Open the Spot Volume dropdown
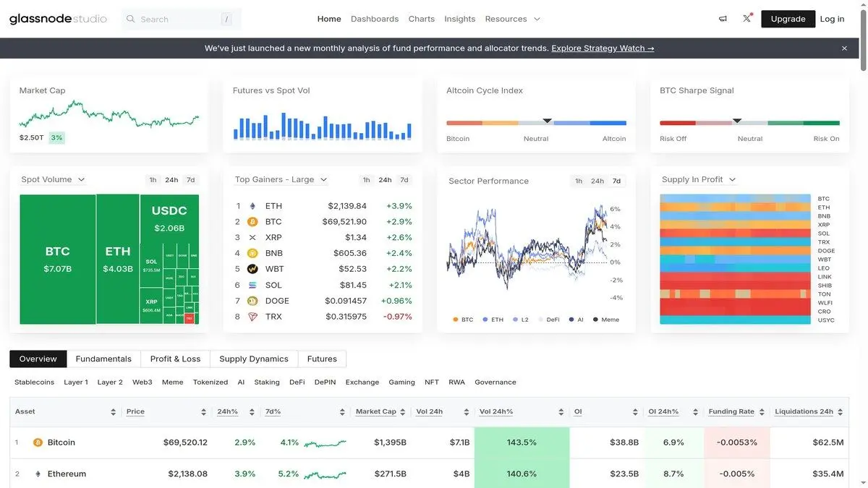The width and height of the screenshot is (868, 488). pyautogui.click(x=53, y=179)
